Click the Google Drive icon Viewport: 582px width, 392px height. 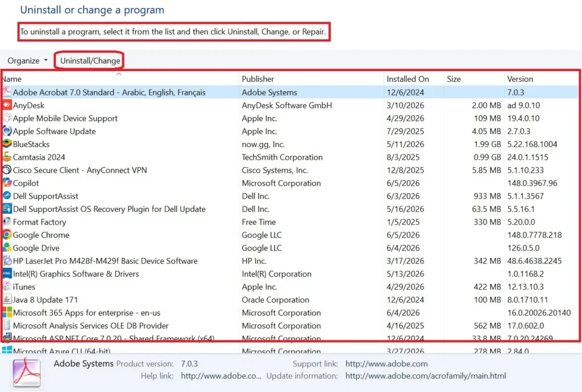click(7, 248)
